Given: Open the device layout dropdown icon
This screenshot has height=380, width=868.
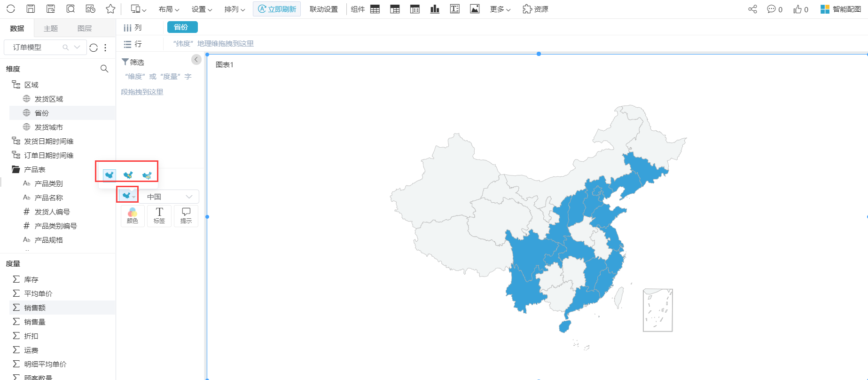Looking at the screenshot, I should coord(138,9).
